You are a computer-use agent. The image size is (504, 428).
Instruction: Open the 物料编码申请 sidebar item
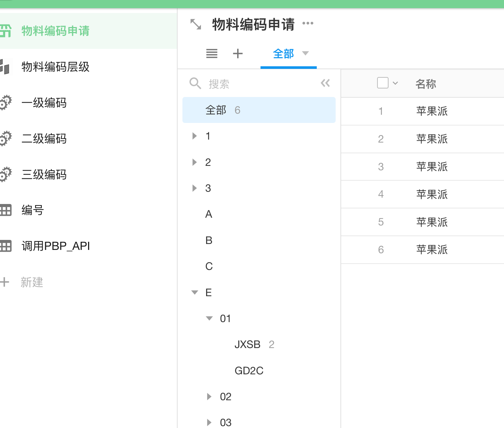(x=88, y=31)
